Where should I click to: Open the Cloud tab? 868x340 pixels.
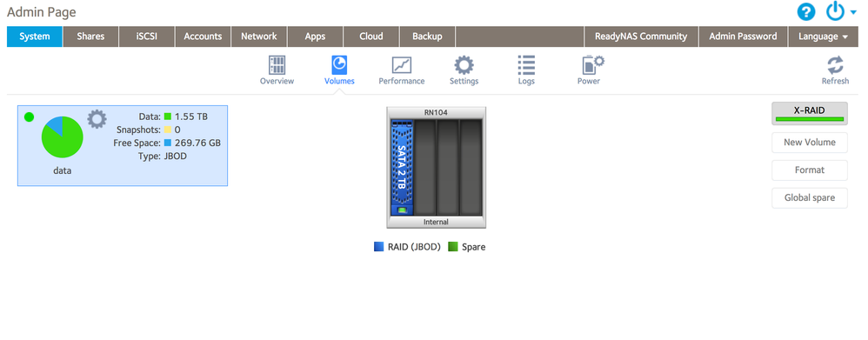coord(371,37)
